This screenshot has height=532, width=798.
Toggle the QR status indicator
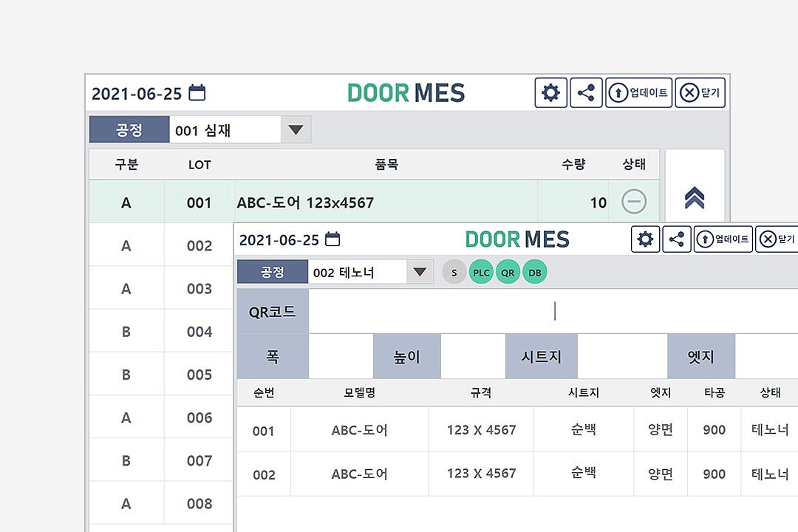click(508, 273)
